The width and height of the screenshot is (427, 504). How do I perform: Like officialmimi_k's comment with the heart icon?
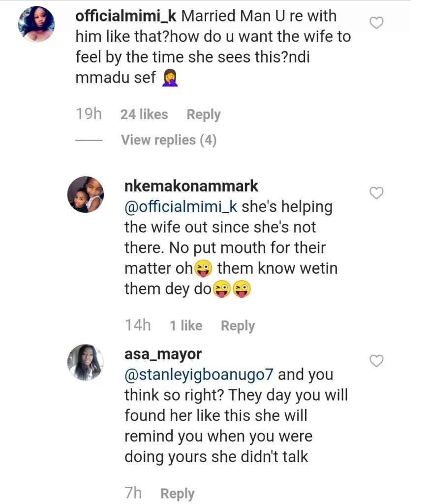click(x=376, y=23)
